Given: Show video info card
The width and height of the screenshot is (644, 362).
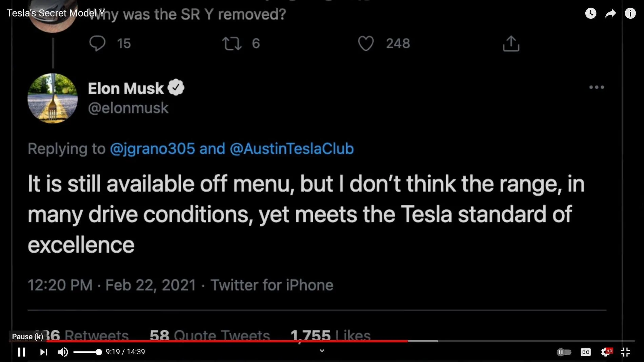Looking at the screenshot, I should (630, 13).
